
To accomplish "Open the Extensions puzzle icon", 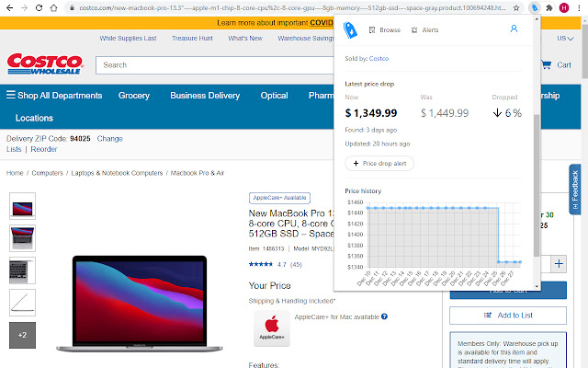I will pos(549,7).
